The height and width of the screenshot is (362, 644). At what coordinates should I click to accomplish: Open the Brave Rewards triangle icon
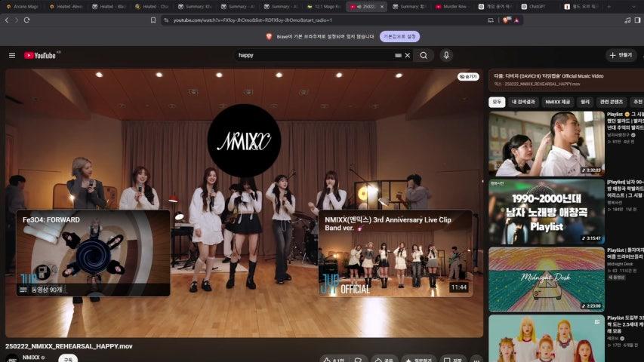tap(516, 20)
